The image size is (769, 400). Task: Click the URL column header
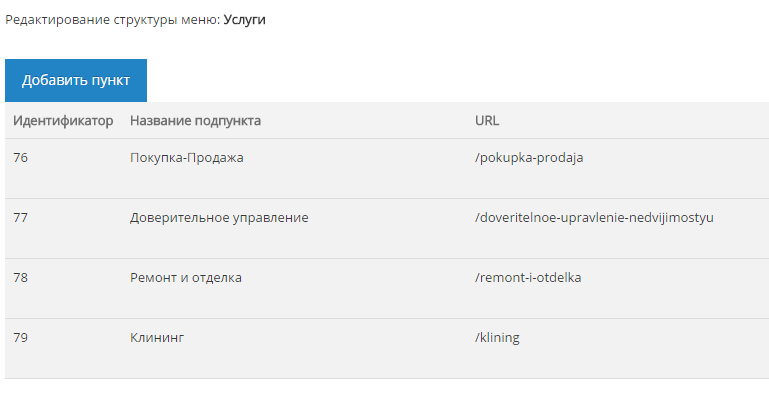487,121
